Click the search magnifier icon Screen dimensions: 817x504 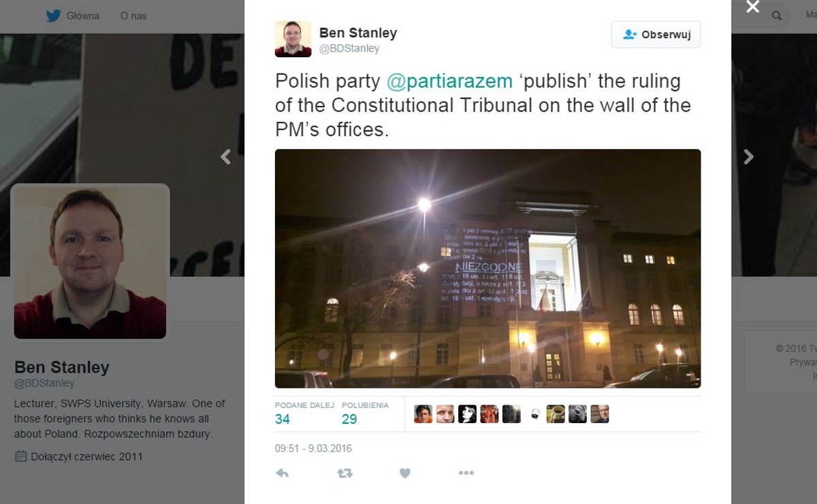click(777, 16)
